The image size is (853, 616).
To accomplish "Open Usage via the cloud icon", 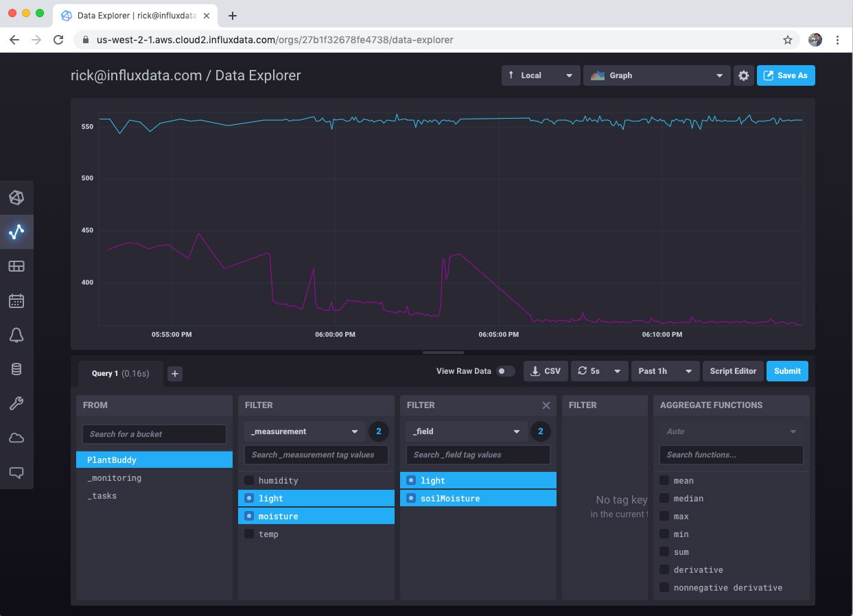I will (x=17, y=438).
